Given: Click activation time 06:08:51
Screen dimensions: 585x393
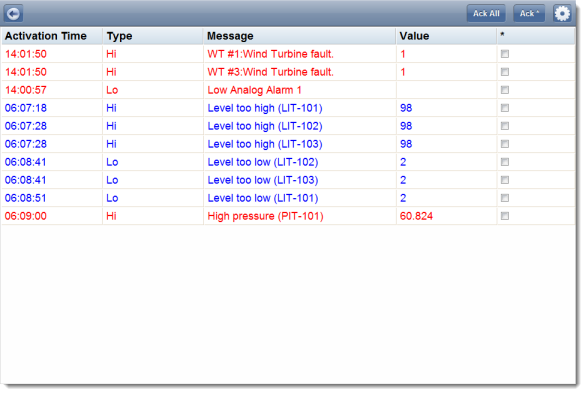Looking at the screenshot, I should coord(26,198).
